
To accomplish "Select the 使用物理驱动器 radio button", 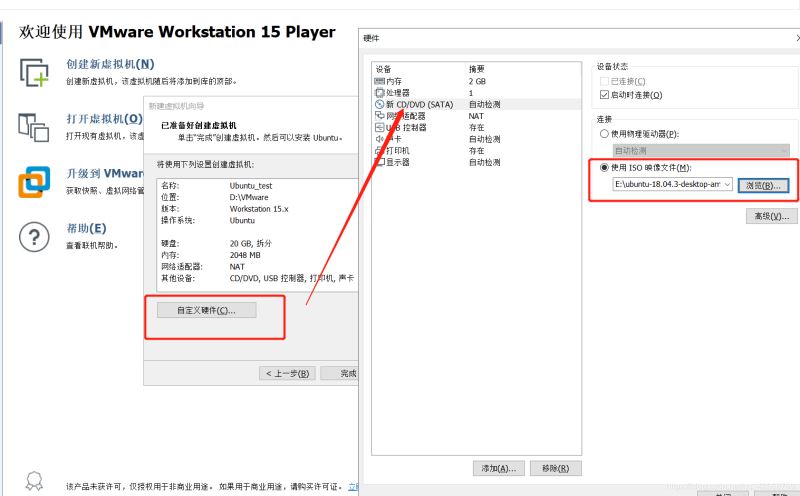I will click(x=603, y=133).
